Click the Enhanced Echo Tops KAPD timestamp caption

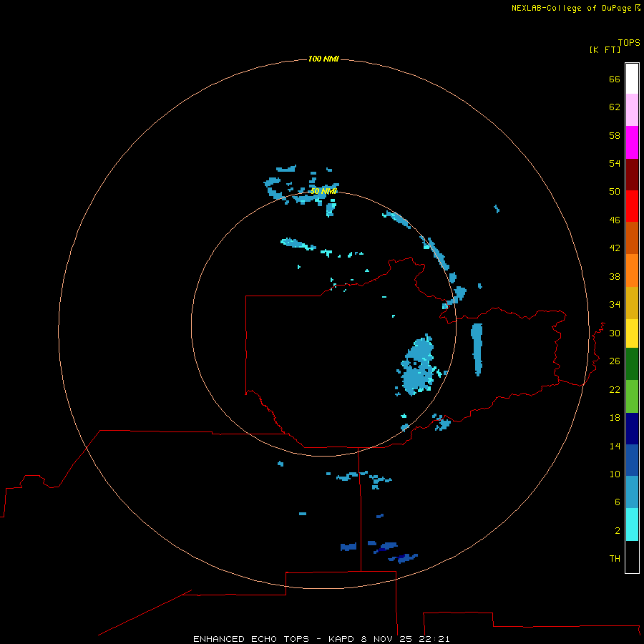321,639
